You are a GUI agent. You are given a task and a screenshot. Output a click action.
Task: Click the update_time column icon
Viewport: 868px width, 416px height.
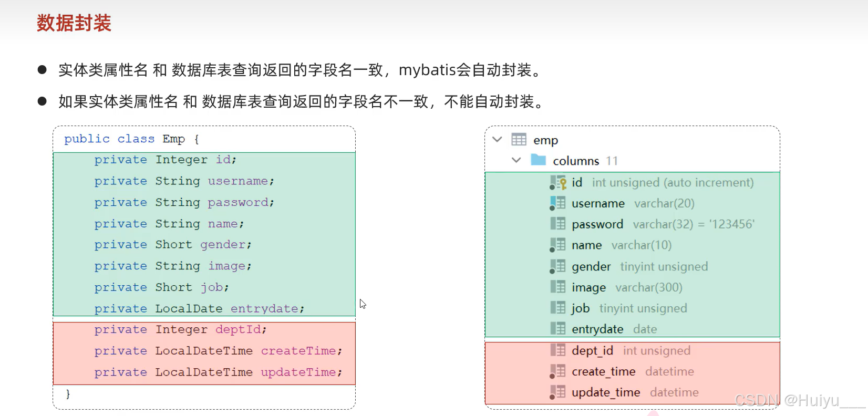coord(557,392)
